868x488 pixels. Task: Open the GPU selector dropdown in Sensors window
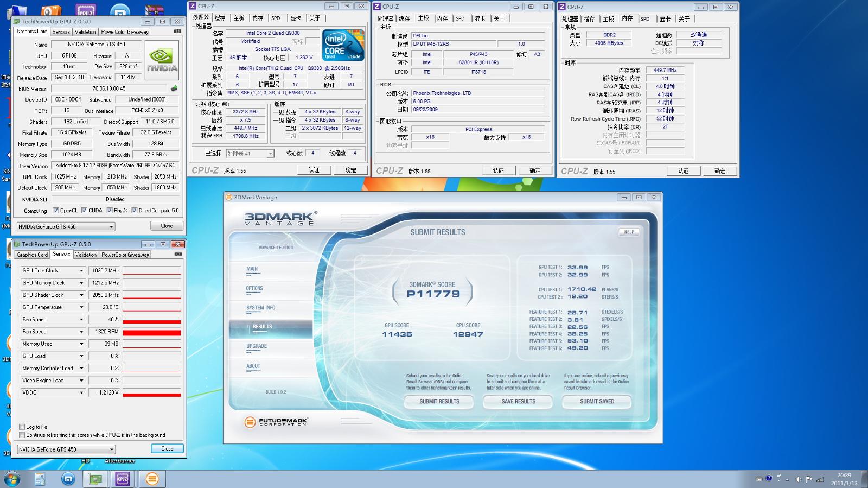point(66,449)
